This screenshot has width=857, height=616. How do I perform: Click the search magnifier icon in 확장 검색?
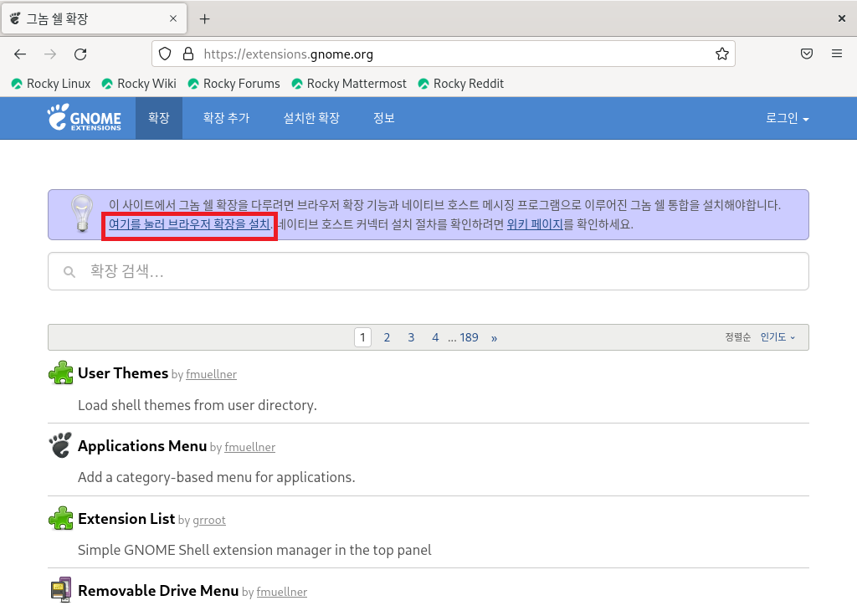tap(69, 272)
